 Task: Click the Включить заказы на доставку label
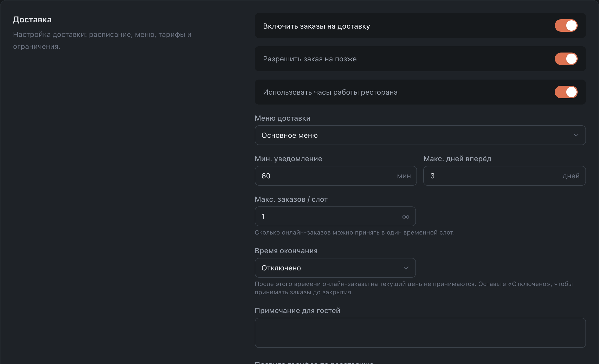pos(316,26)
